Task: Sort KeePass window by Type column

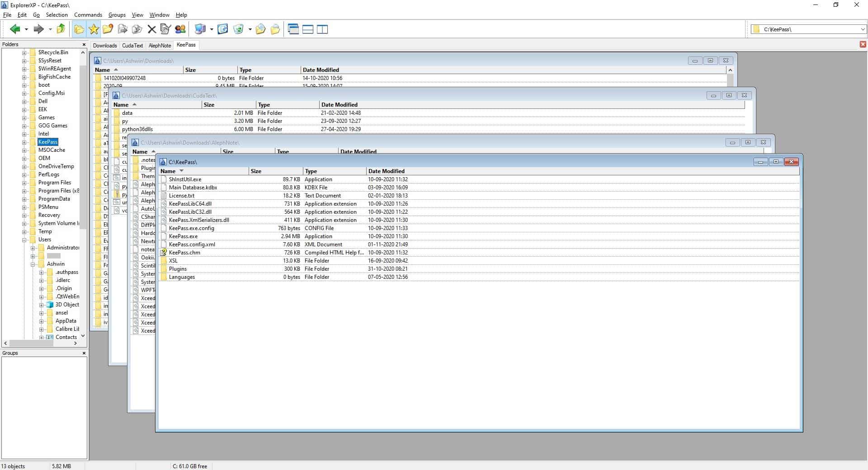Action: pos(335,171)
